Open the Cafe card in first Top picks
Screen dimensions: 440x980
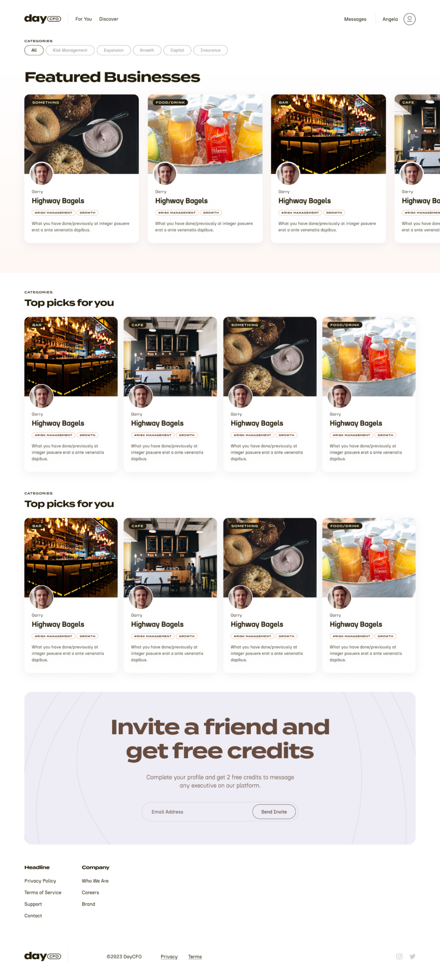(x=170, y=394)
